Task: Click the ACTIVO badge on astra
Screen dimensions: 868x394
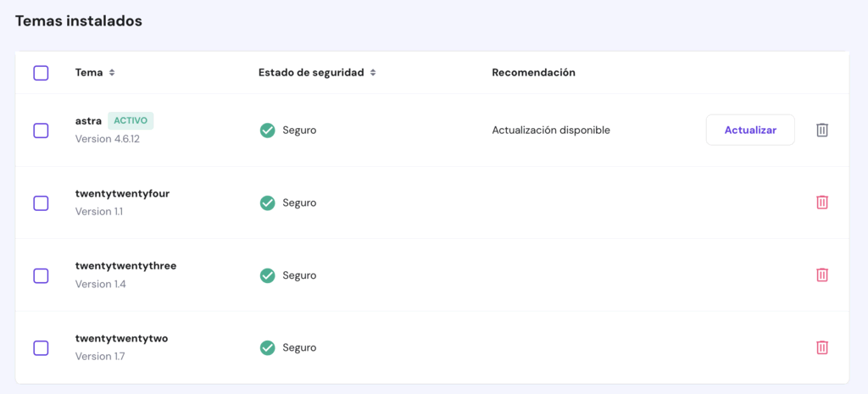Action: coord(131,121)
